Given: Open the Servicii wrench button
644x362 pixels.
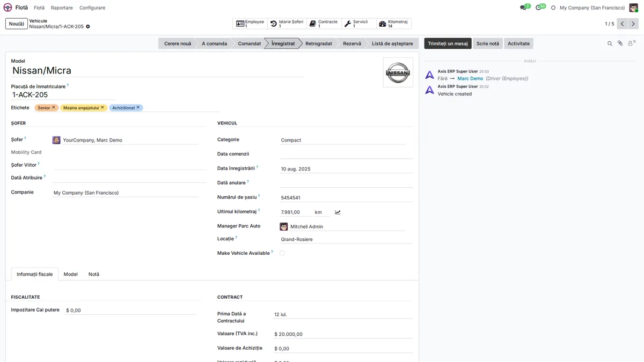Looking at the screenshot, I should pyautogui.click(x=358, y=24).
